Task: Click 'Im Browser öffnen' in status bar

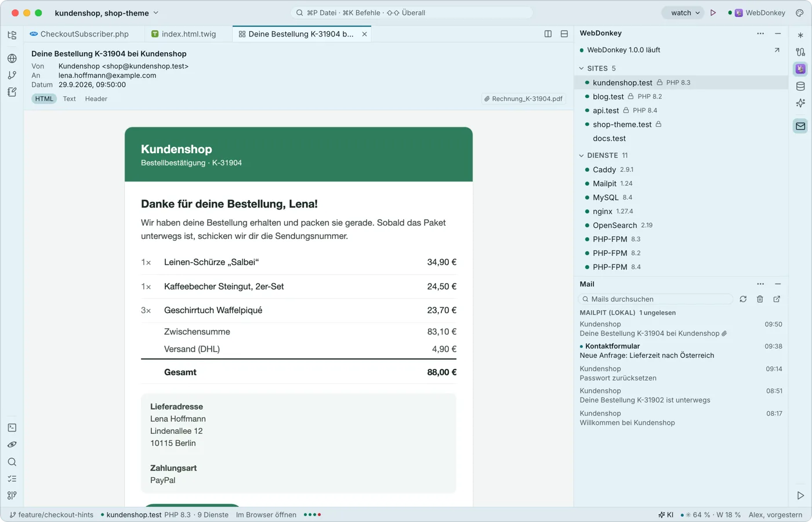Action: (266, 515)
